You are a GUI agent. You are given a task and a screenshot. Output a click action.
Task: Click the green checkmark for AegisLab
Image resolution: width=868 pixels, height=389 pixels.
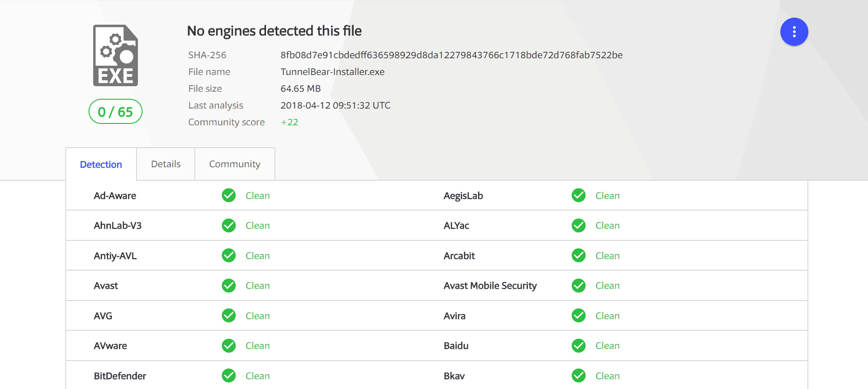pyautogui.click(x=579, y=195)
